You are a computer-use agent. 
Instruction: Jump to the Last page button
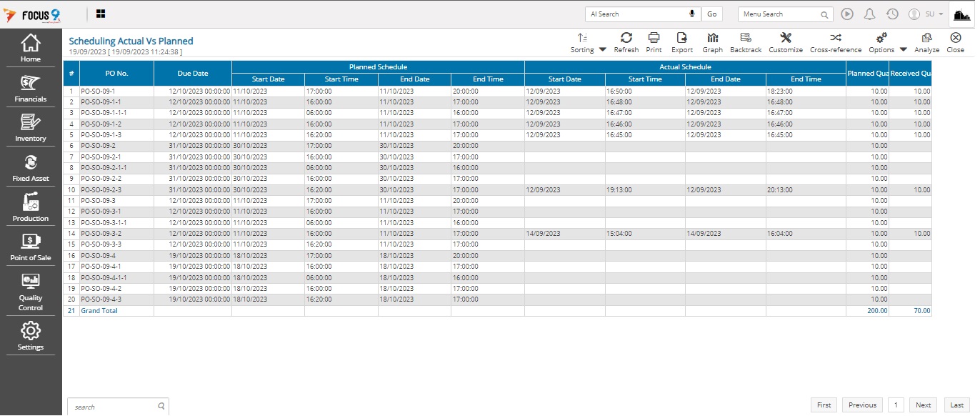(956, 405)
